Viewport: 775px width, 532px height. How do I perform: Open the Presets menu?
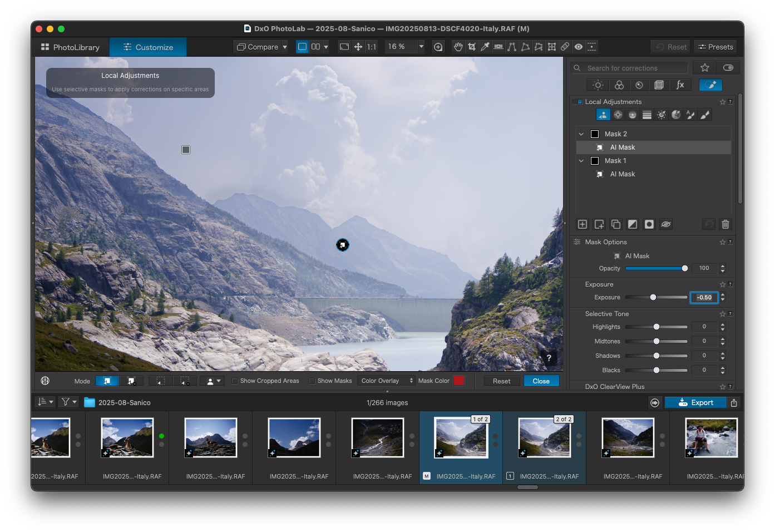(715, 47)
